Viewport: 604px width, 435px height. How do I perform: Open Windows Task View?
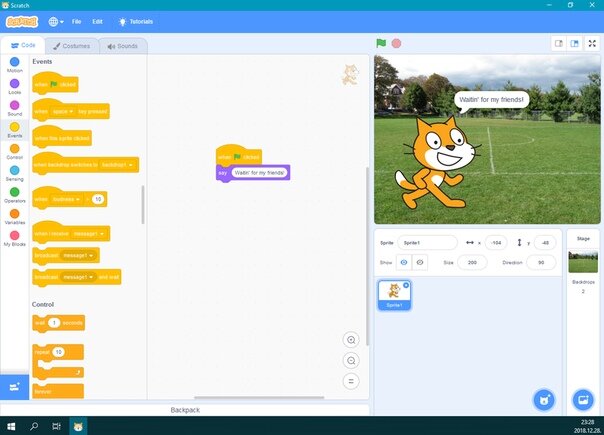click(x=56, y=426)
